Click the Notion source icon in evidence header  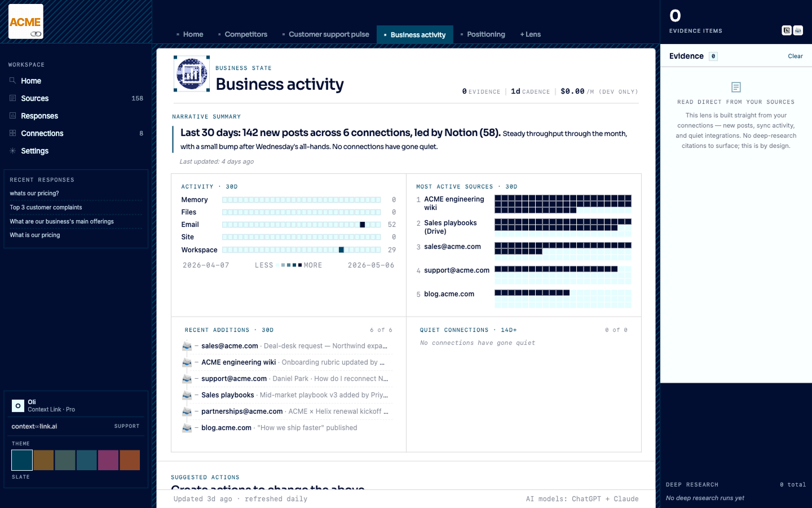pos(787,30)
